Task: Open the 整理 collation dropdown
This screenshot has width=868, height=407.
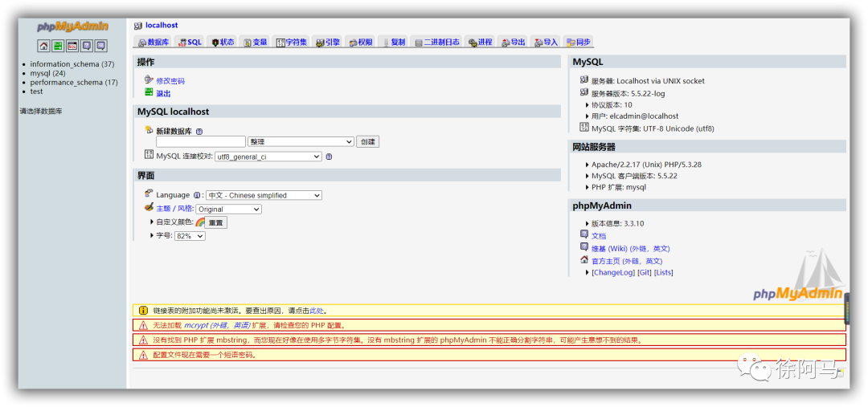Action: (x=301, y=141)
